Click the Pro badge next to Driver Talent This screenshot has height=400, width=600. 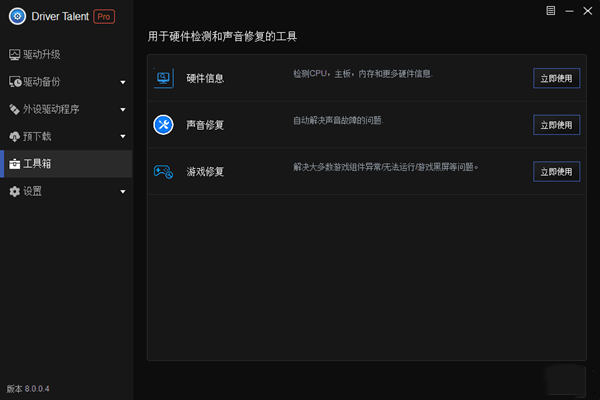click(104, 16)
